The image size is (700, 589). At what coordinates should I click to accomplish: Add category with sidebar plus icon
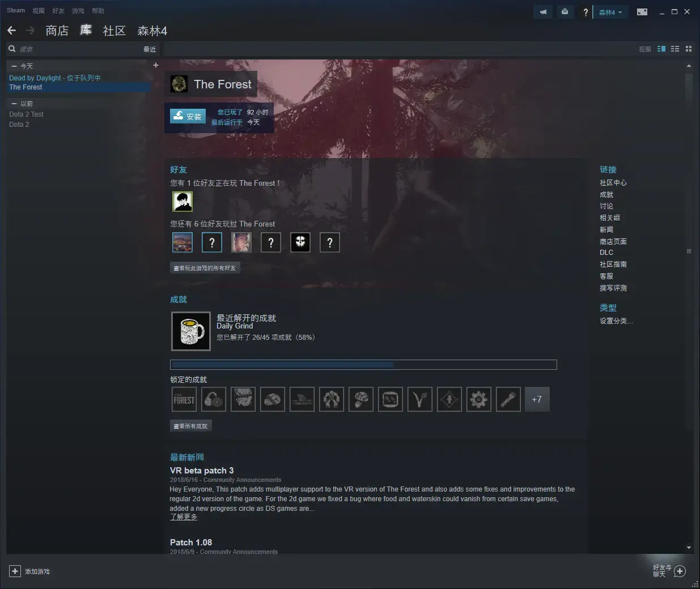click(156, 65)
